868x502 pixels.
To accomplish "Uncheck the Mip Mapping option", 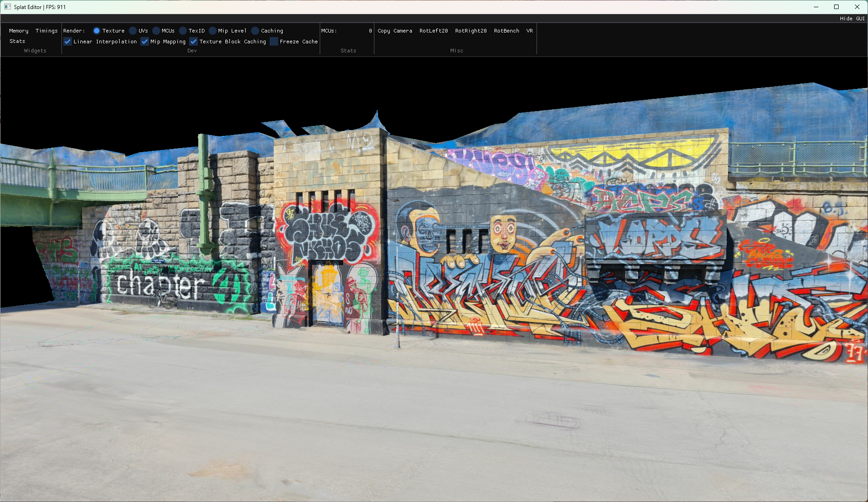I will pyautogui.click(x=145, y=42).
